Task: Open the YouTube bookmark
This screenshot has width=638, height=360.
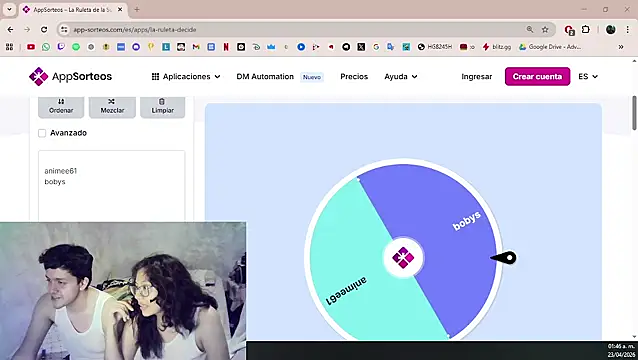Action: pos(31,47)
